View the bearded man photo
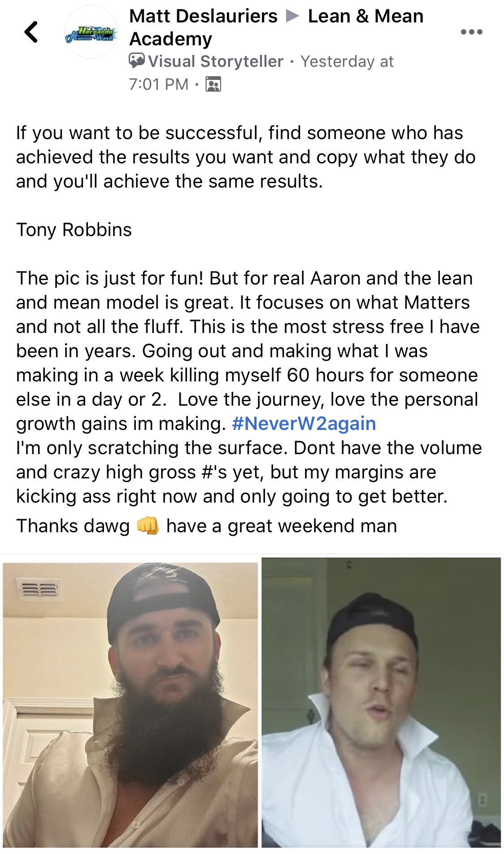 130,704
